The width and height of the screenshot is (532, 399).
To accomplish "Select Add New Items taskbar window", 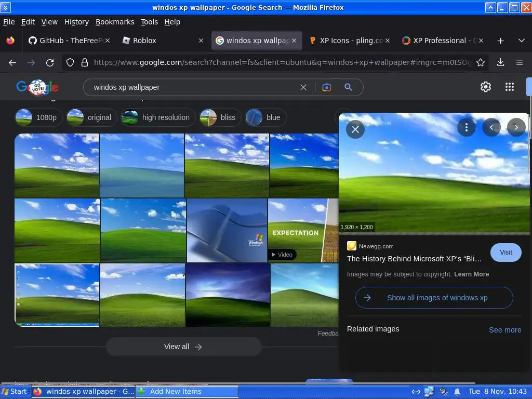I will click(x=187, y=392).
